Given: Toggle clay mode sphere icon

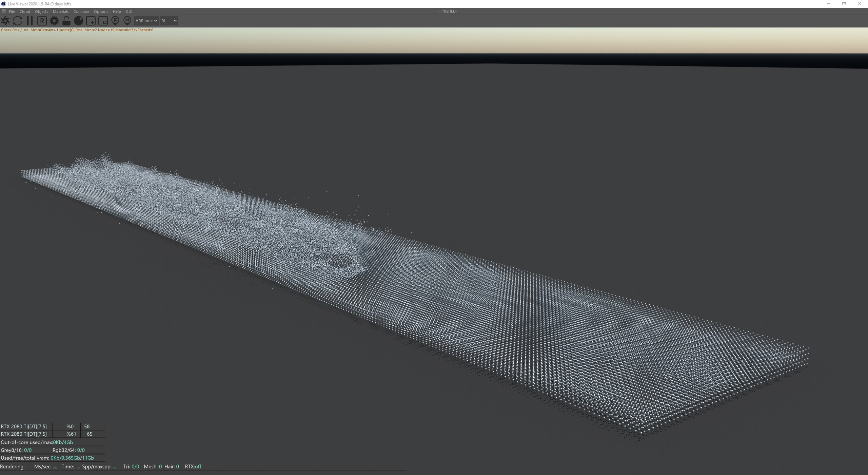Looking at the screenshot, I should click(79, 21).
